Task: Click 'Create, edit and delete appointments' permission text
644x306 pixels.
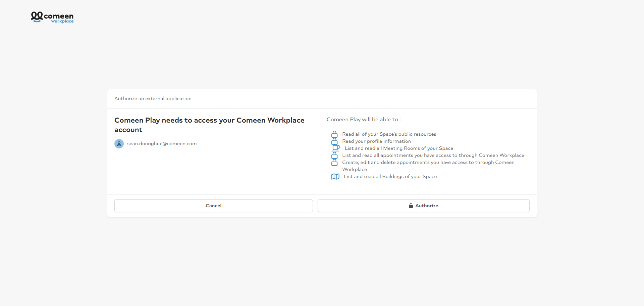Action: pos(428,166)
